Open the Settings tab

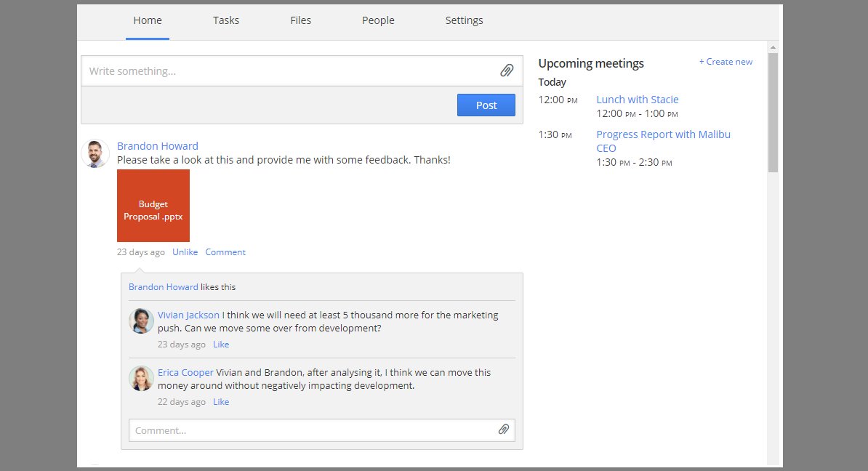click(464, 20)
